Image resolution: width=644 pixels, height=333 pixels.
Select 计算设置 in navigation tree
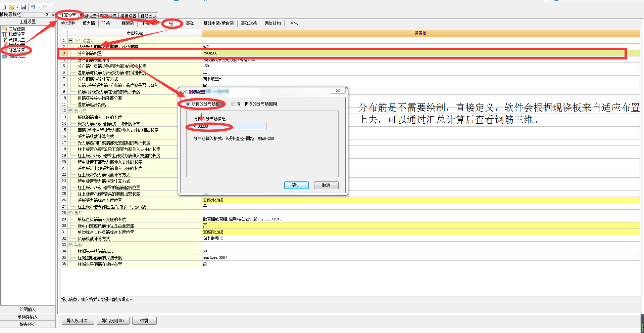(x=17, y=50)
